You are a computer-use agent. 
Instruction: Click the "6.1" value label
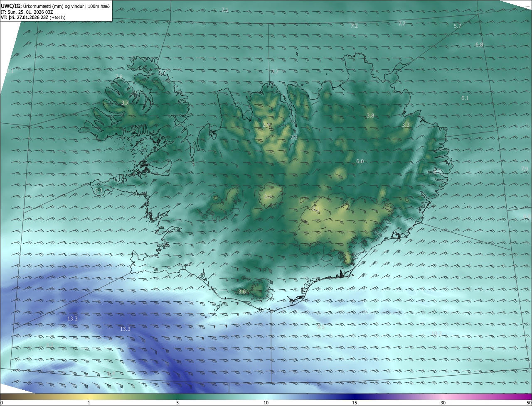(x=465, y=98)
